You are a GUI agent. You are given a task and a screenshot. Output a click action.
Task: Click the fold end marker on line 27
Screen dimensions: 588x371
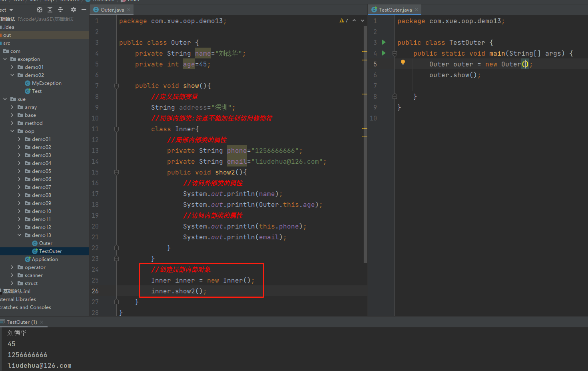pos(116,302)
